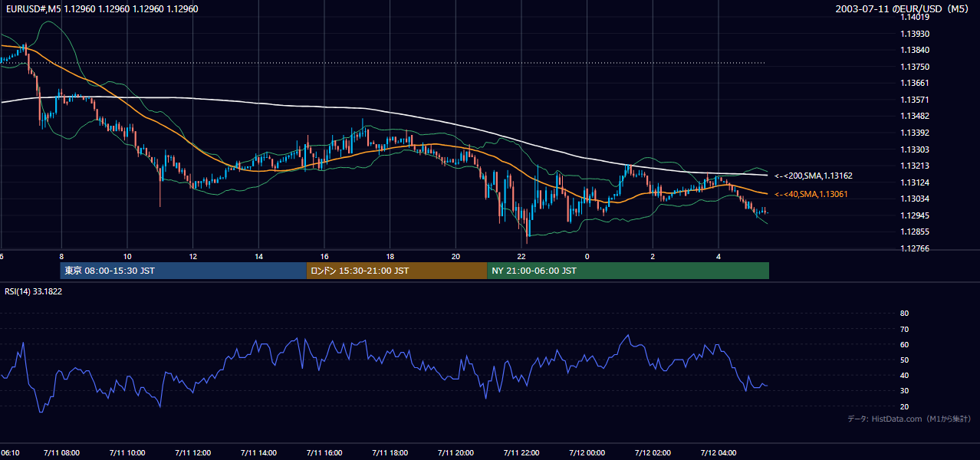Click the 200 SMA 1.13162 label
Screen dimensions: 980x460
coord(814,176)
